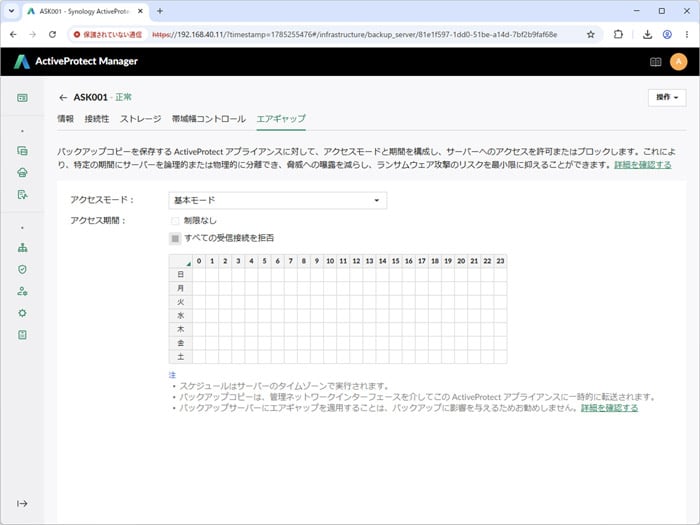700x525 pixels.
Task: Select the hour 18 column header
Action: [435, 261]
